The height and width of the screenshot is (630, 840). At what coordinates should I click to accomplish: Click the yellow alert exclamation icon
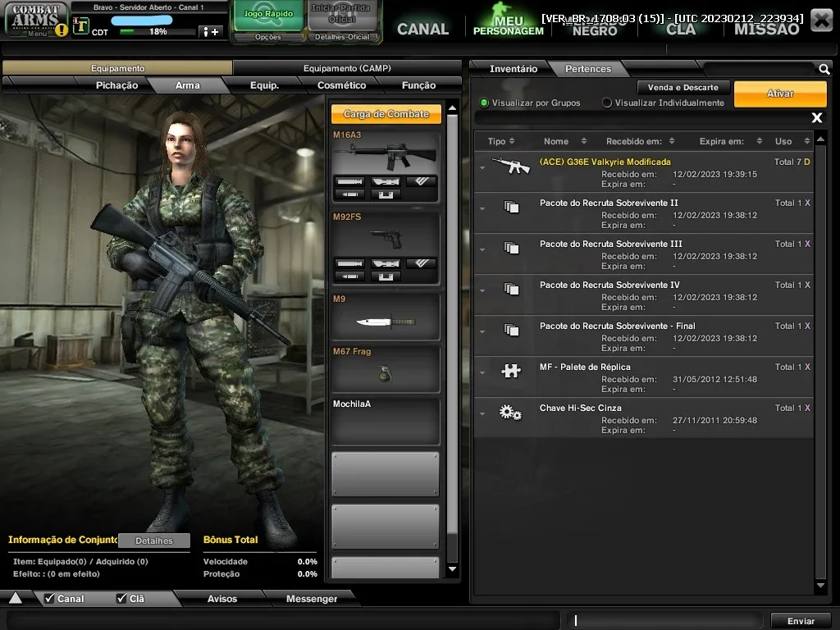pos(62,30)
